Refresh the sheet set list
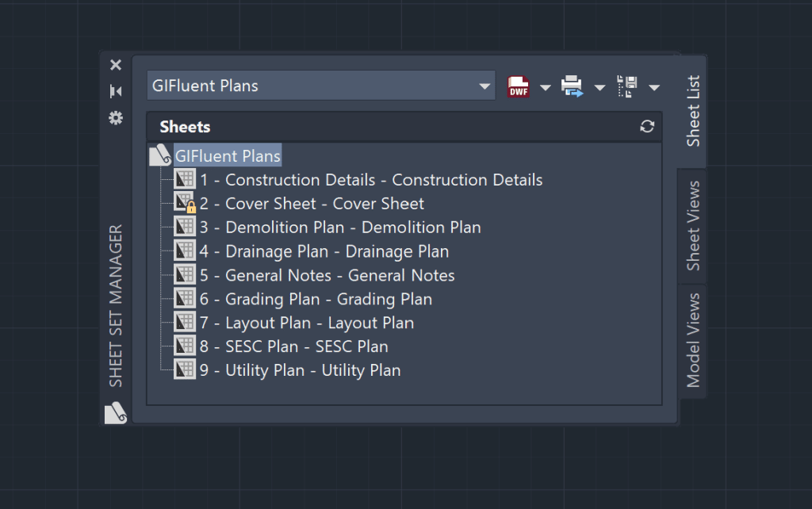812x509 pixels. pos(647,126)
